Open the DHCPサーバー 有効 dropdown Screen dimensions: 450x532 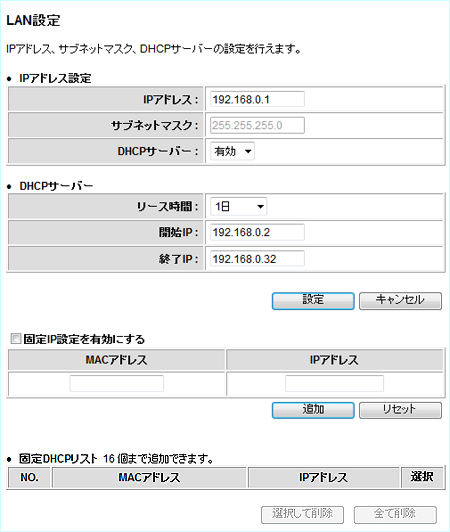pos(232,151)
